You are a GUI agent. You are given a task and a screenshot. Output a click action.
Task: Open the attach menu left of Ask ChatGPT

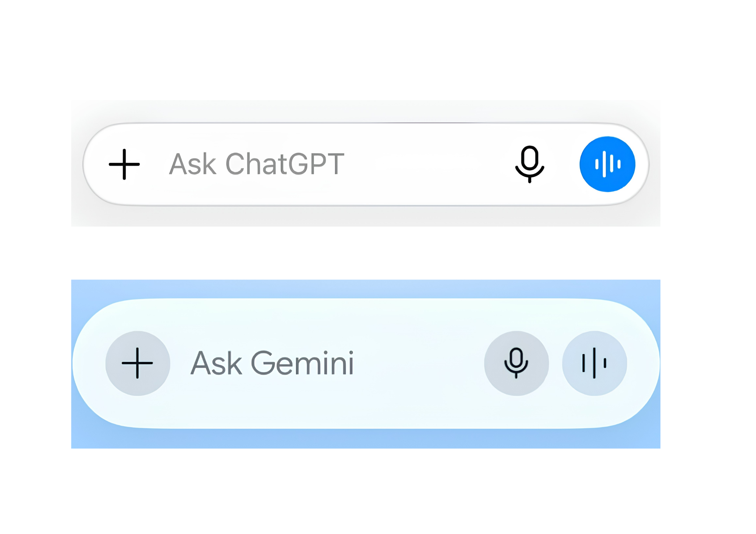(124, 164)
